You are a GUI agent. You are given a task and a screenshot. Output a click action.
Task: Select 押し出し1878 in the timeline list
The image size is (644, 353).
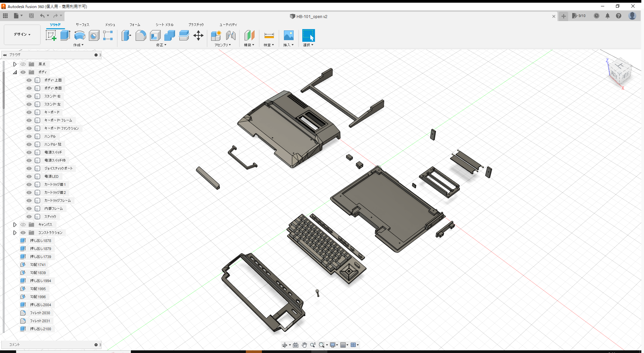pyautogui.click(x=40, y=240)
